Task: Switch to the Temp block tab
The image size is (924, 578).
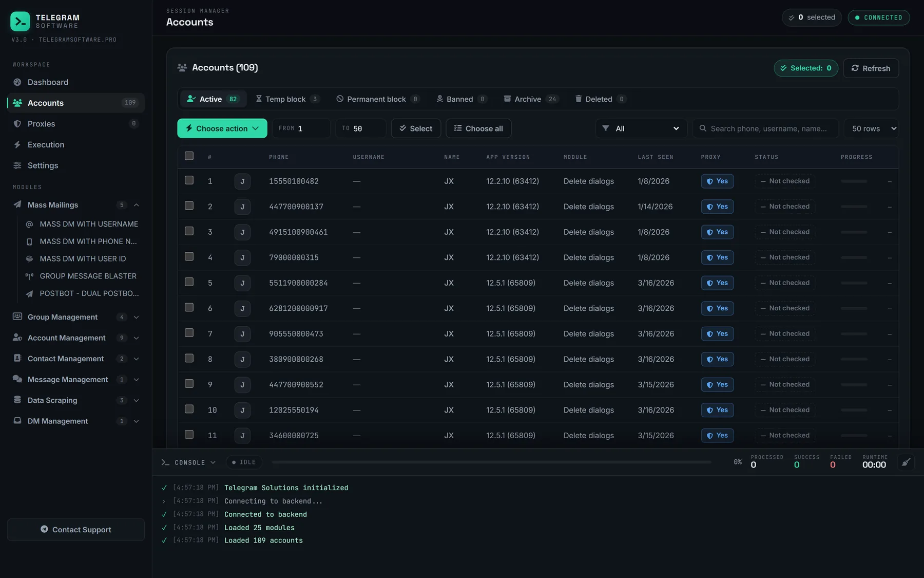Action: [x=287, y=99]
